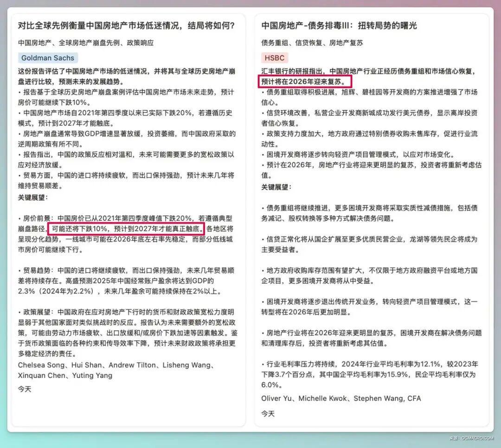501x448 pixels.
Task: Click bullet about 旭辉、碧桂园等开发商的方案
Action: (x=369, y=97)
